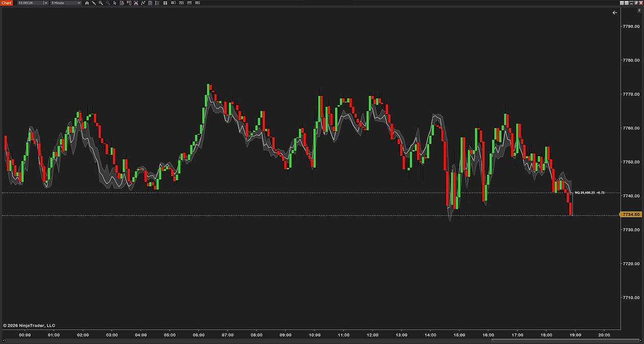Screen dimensions: 644x344
Task: Click the left arrow of the bottom scrollbar
Action: click(x=3, y=340)
